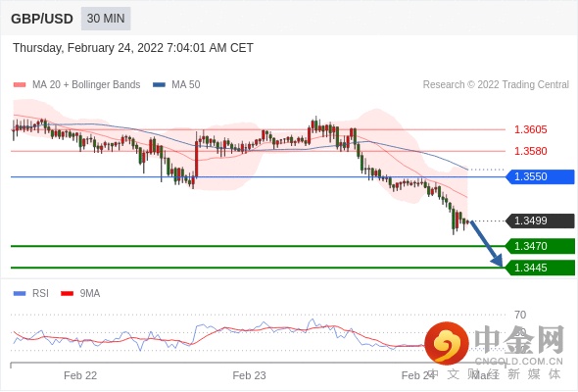Click the MA 20 + Bollinger Bands legend swatch

pyautogui.click(x=20, y=85)
